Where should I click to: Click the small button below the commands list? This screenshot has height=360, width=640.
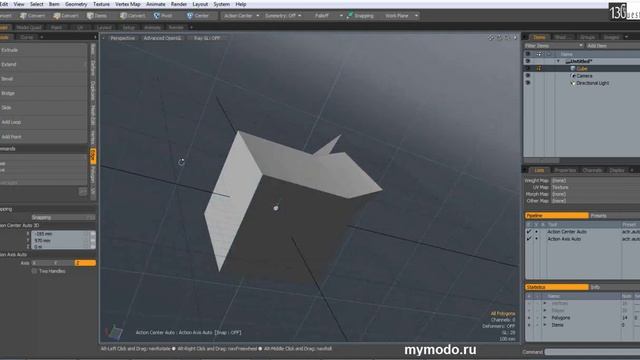click(82, 191)
